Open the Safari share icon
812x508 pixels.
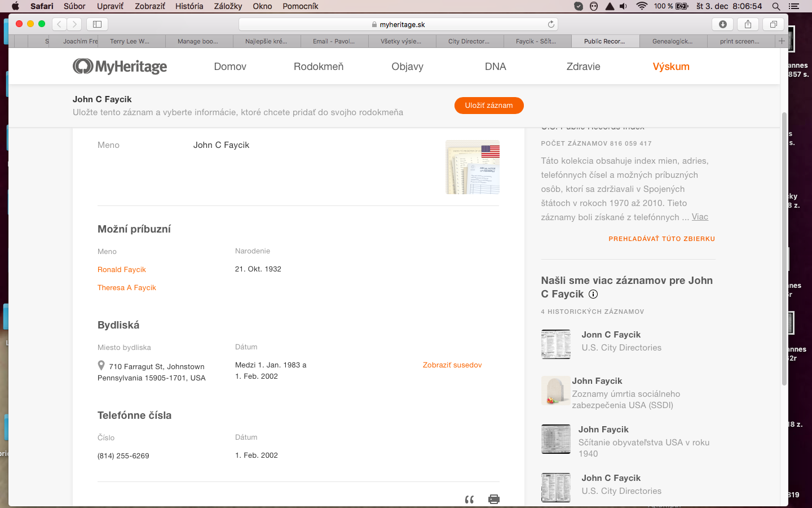(748, 24)
